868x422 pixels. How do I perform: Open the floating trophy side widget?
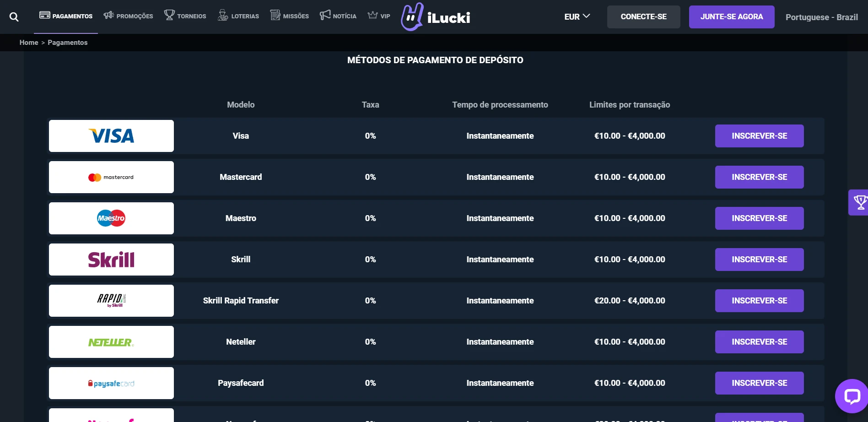point(858,202)
